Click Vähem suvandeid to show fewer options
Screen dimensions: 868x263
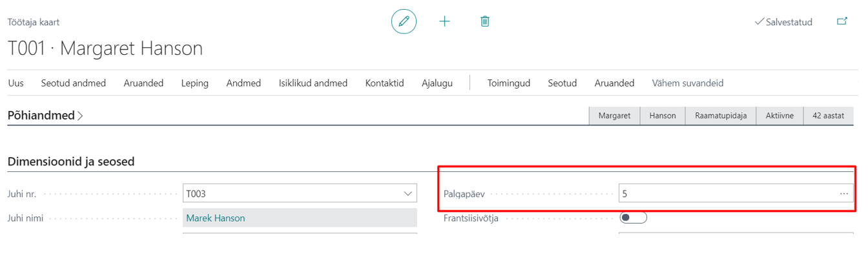[x=688, y=83]
